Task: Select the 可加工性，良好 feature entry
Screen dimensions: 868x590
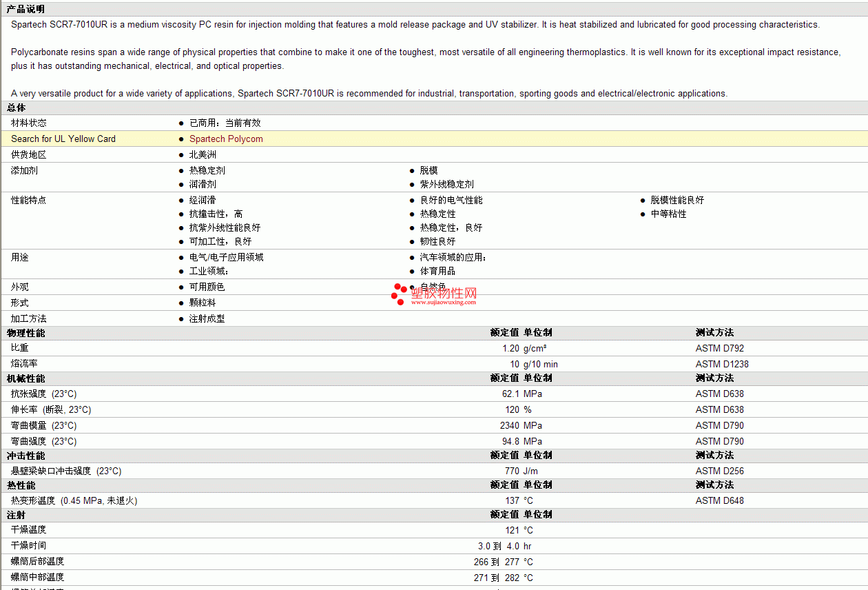Action: click(x=220, y=241)
